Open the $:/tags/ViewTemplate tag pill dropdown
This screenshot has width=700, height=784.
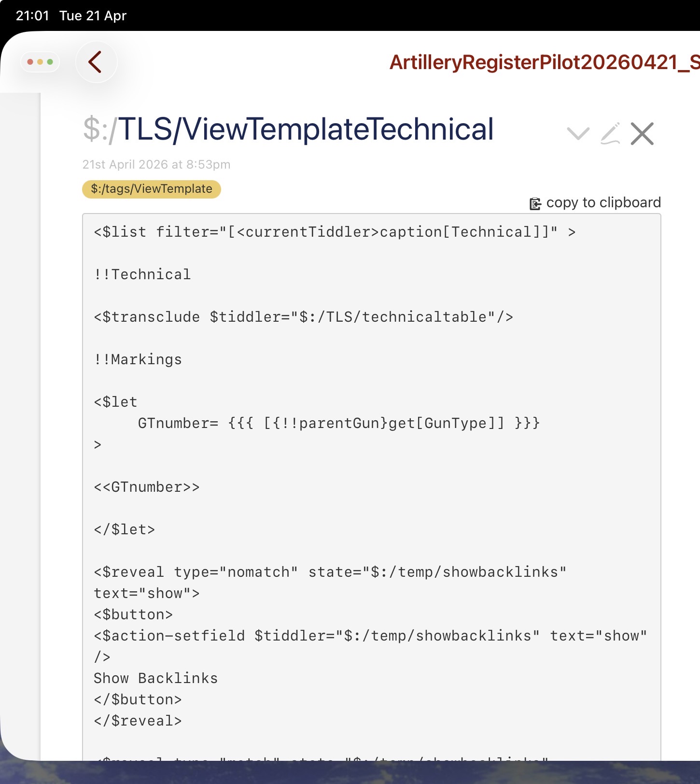(151, 189)
